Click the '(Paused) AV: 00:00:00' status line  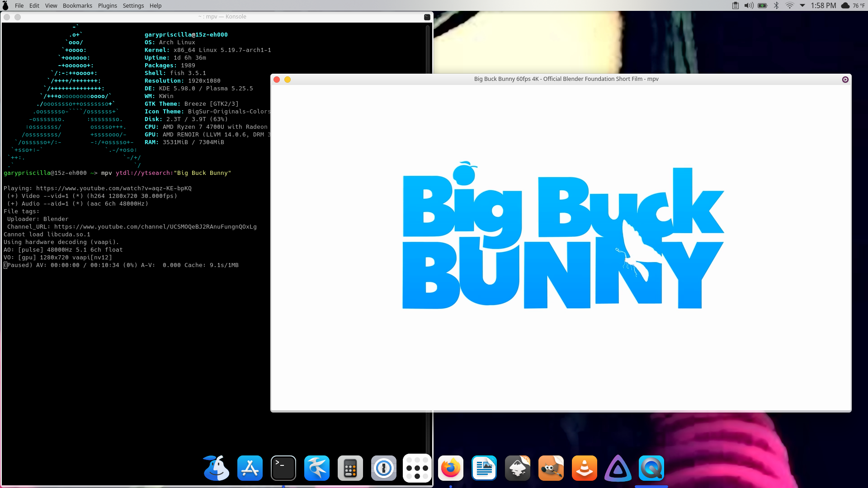[121, 265]
